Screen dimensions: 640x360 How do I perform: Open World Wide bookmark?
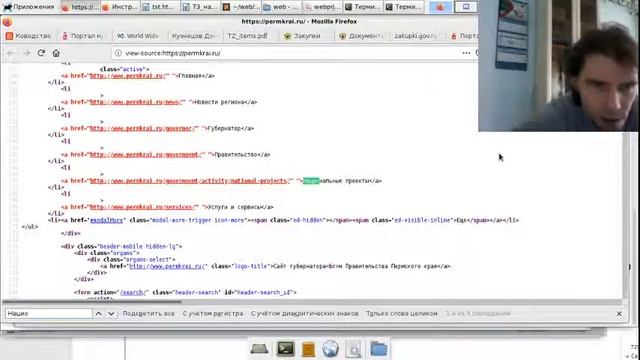pyautogui.click(x=138, y=36)
